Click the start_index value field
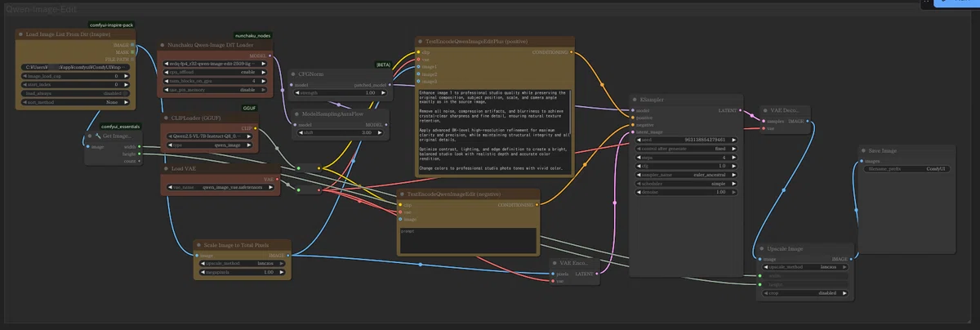 77,84
